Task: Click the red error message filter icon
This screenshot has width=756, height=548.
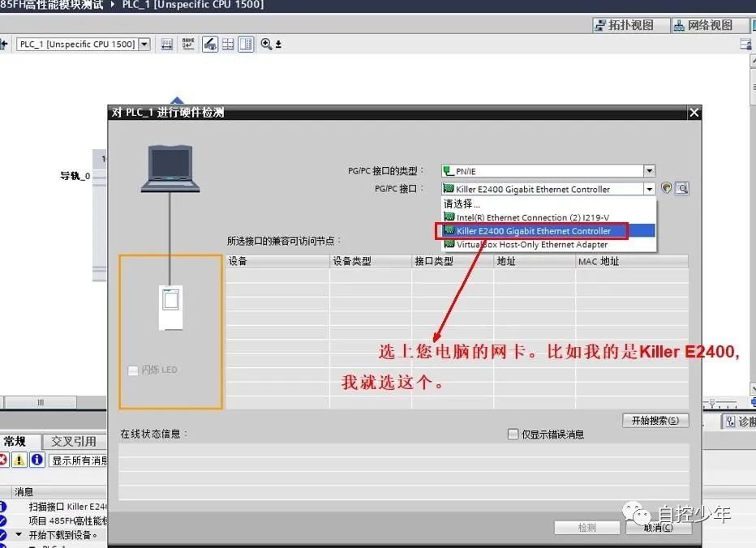Action: pos(4,460)
